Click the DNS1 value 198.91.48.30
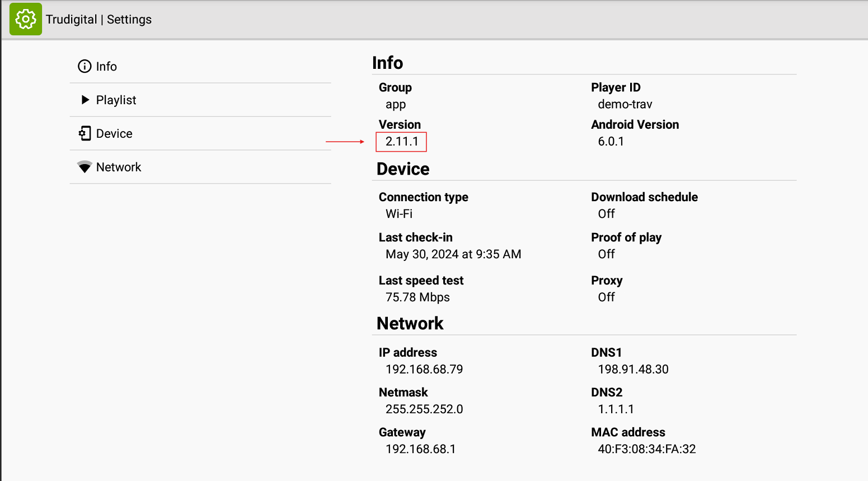Viewport: 868px width, 481px height. 633,369
